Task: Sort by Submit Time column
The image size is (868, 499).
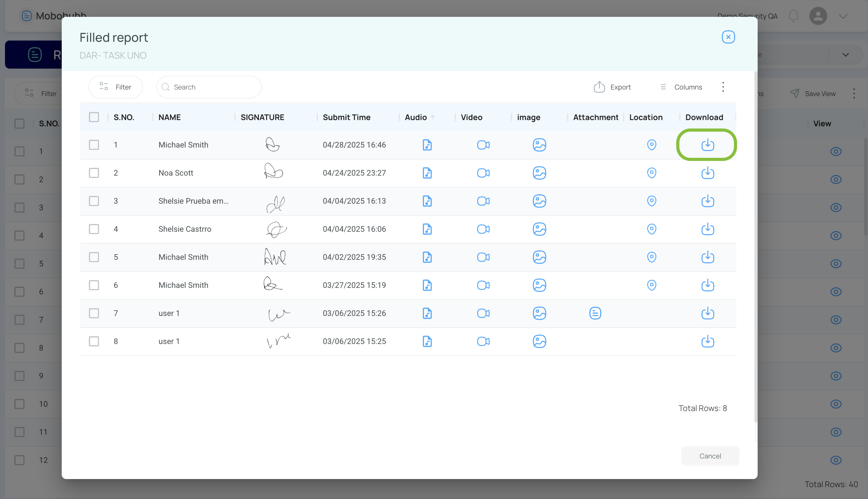Action: pos(346,117)
